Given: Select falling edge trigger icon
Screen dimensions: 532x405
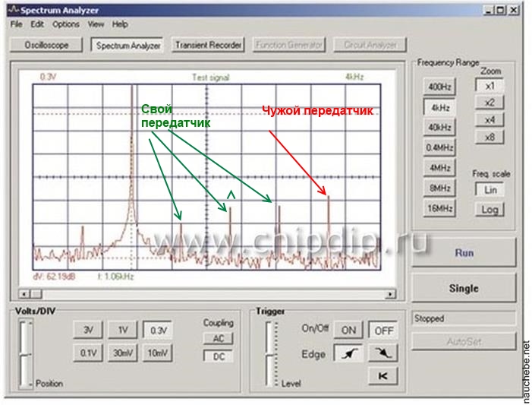Looking at the screenshot, I should tap(383, 353).
